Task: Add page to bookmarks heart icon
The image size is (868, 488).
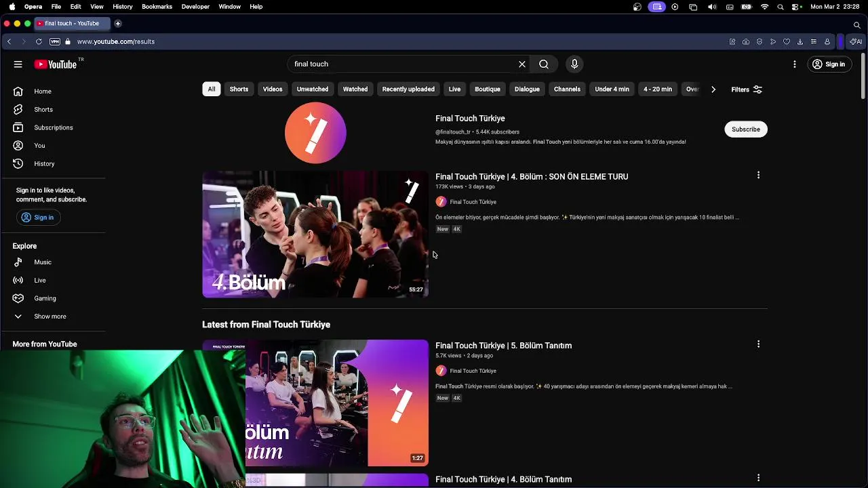Action: (x=787, y=41)
